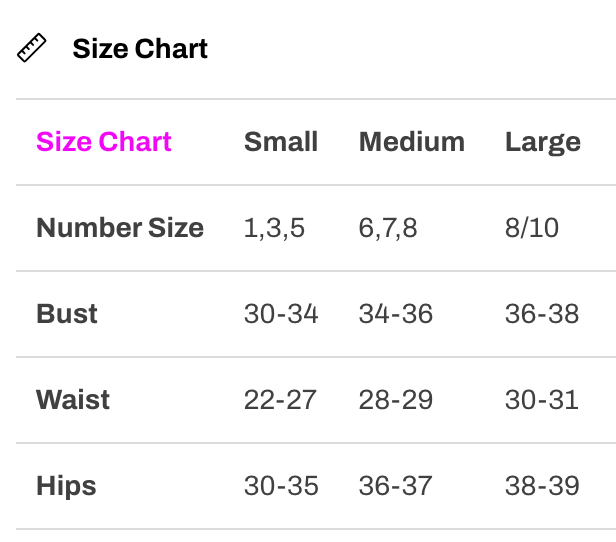The height and width of the screenshot is (542, 616).
Task: Click the Small waist measurement 22-27
Action: 280,400
